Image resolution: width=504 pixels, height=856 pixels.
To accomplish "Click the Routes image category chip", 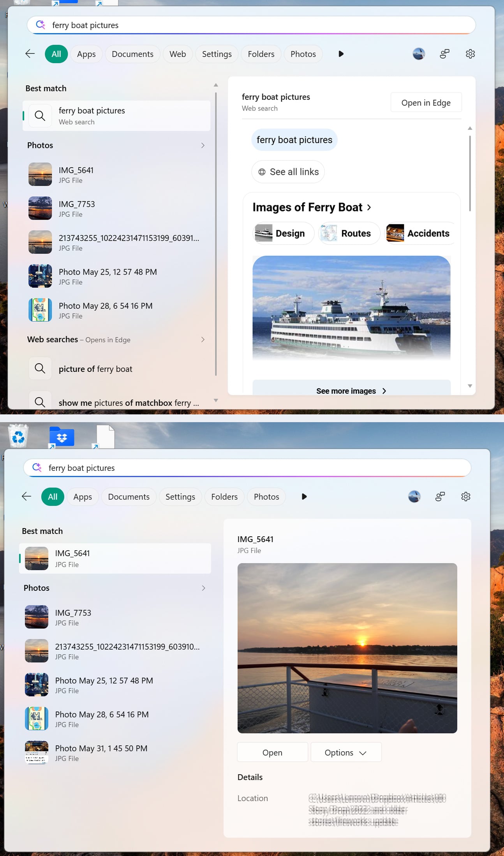I will (x=349, y=233).
